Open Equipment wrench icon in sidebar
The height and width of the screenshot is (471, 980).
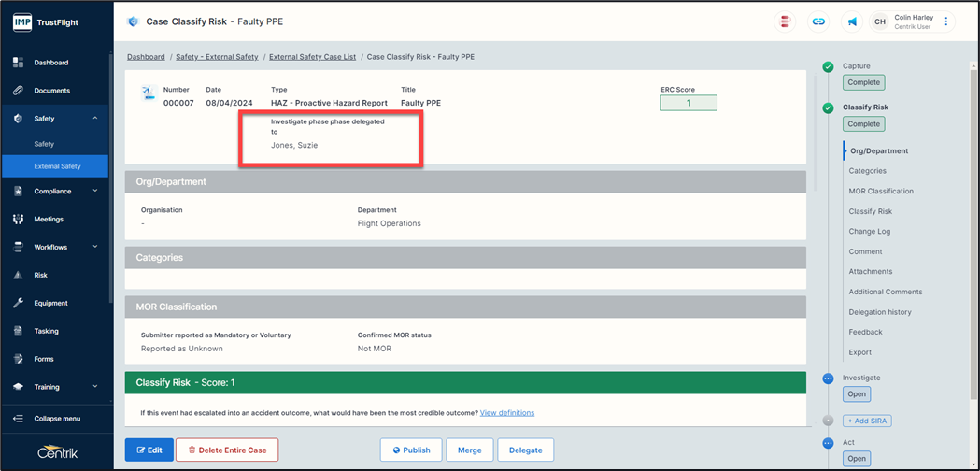(x=18, y=303)
